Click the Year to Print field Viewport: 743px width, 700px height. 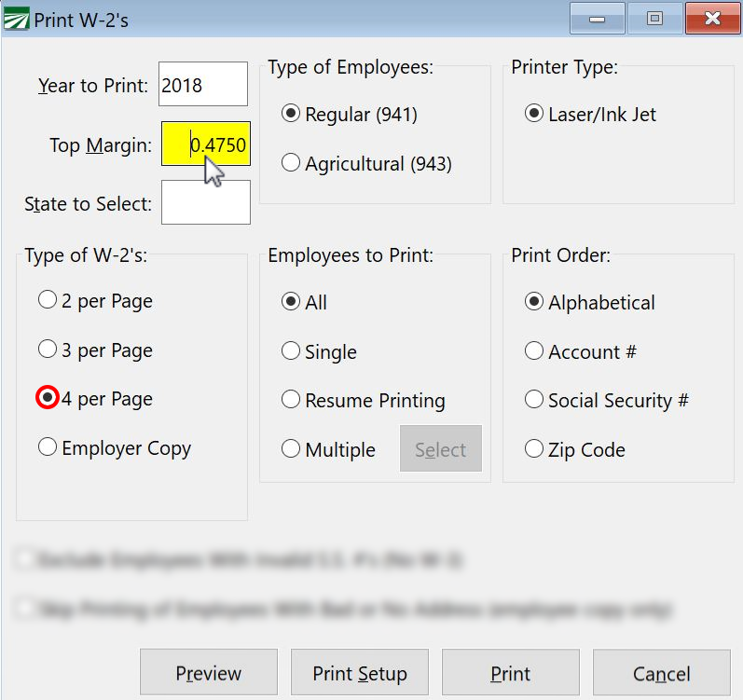pyautogui.click(x=202, y=85)
